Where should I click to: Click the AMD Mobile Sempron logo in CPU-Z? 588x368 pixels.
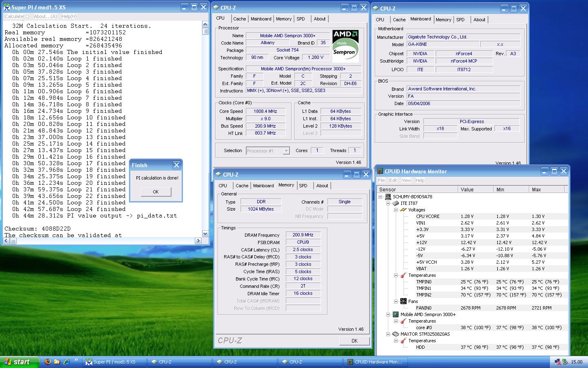(x=345, y=46)
